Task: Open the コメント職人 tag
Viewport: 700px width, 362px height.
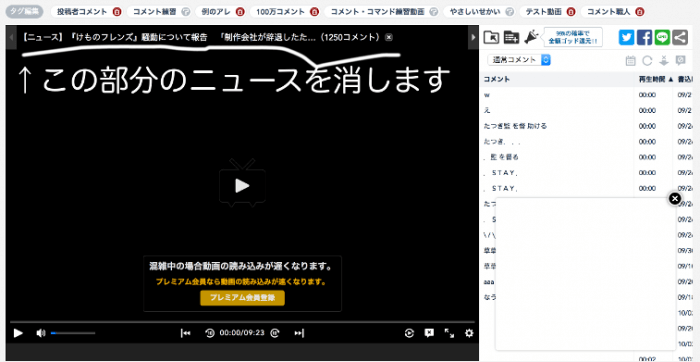Action: tap(608, 12)
